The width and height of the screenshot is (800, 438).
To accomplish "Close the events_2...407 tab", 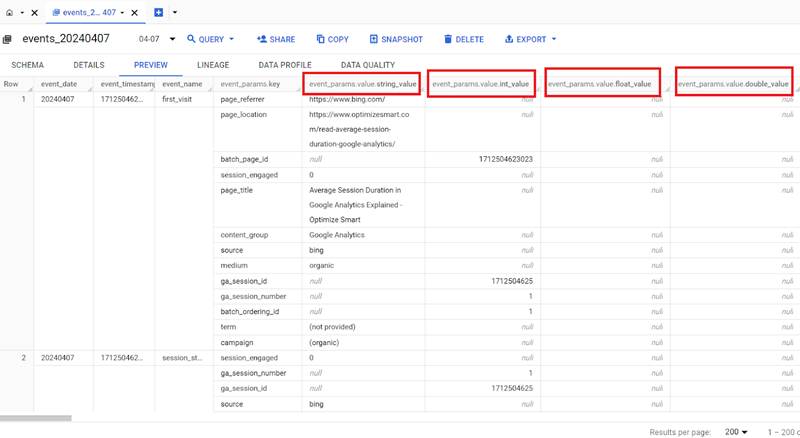I will pyautogui.click(x=135, y=13).
